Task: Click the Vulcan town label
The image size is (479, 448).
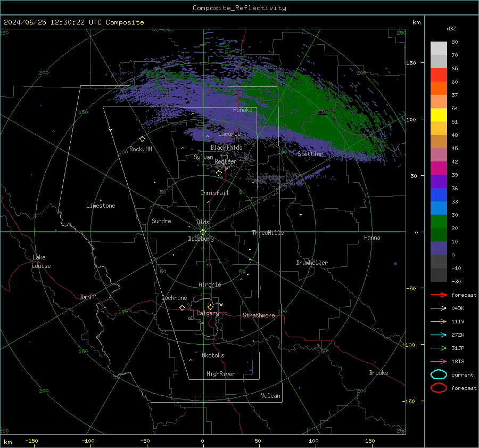Action: click(x=271, y=396)
